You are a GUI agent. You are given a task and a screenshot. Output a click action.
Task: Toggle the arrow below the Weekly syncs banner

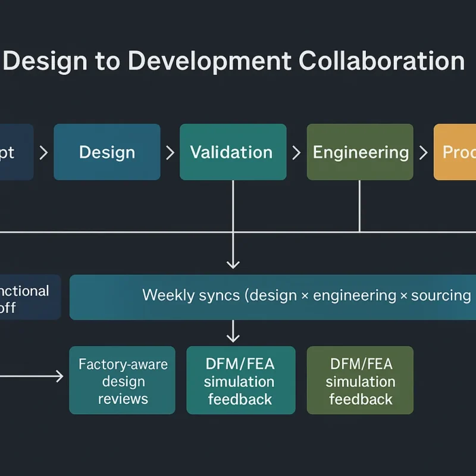coord(233,331)
